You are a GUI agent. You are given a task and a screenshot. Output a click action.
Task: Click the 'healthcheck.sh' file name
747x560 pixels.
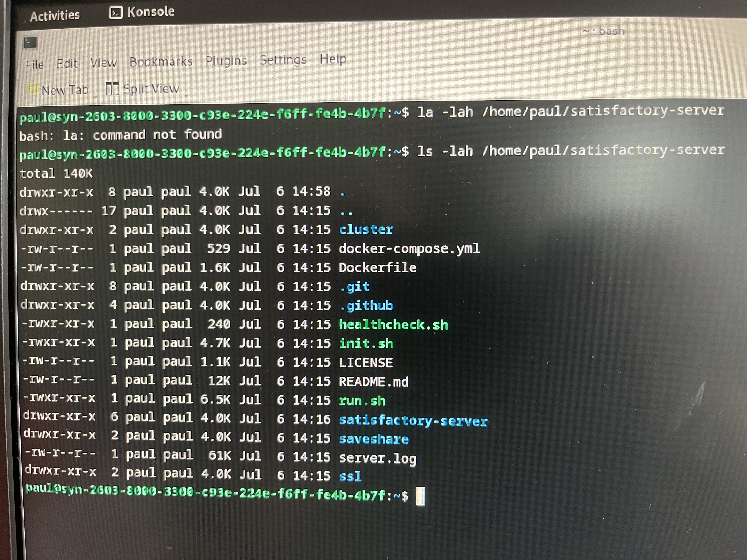coord(394,325)
